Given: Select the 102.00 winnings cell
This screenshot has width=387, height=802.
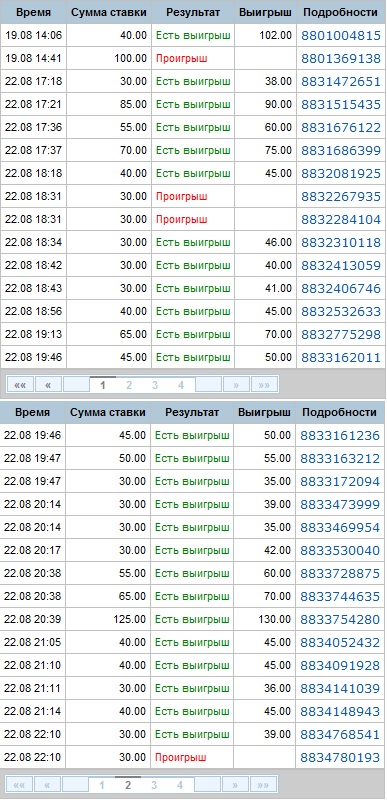Looking at the screenshot, I should pos(265,36).
